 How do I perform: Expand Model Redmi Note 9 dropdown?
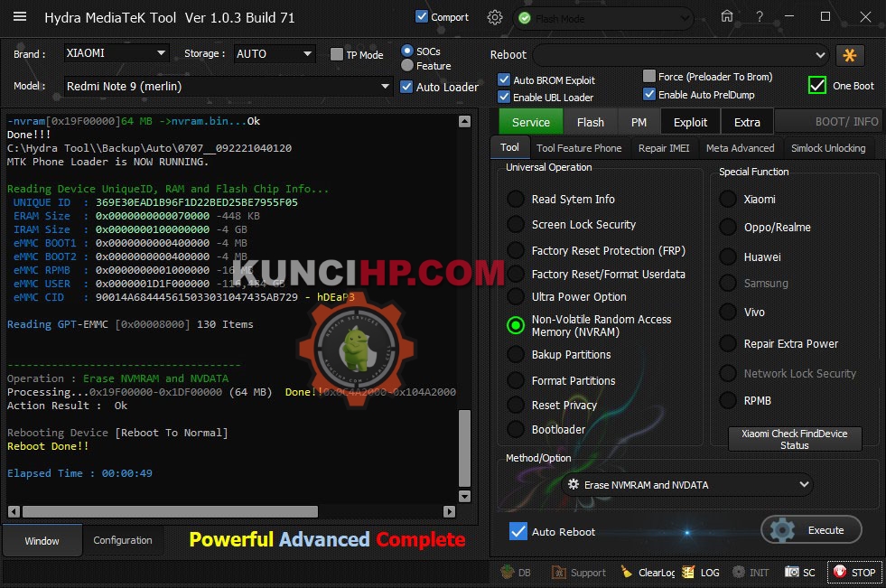point(228,87)
